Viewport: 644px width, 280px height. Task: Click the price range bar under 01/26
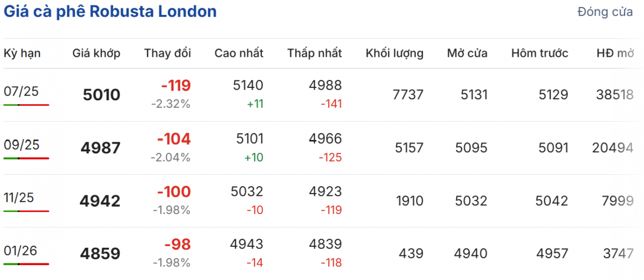pyautogui.click(x=26, y=264)
